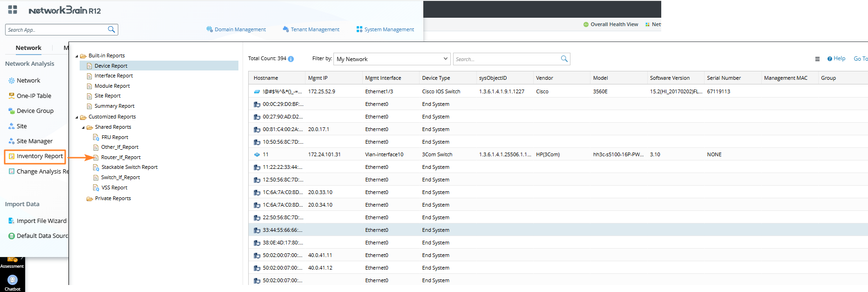
Task: Open Inventory Report from the menu
Action: pyautogui.click(x=39, y=156)
